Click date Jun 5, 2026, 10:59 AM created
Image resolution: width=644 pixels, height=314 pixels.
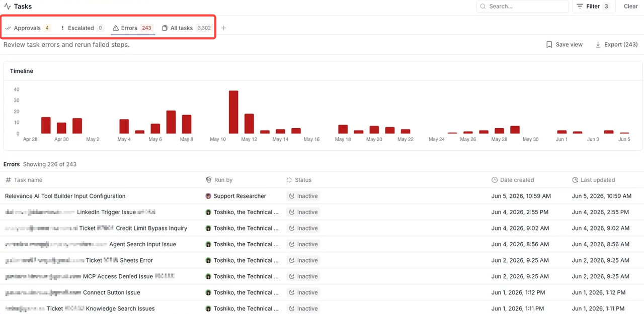pos(521,196)
